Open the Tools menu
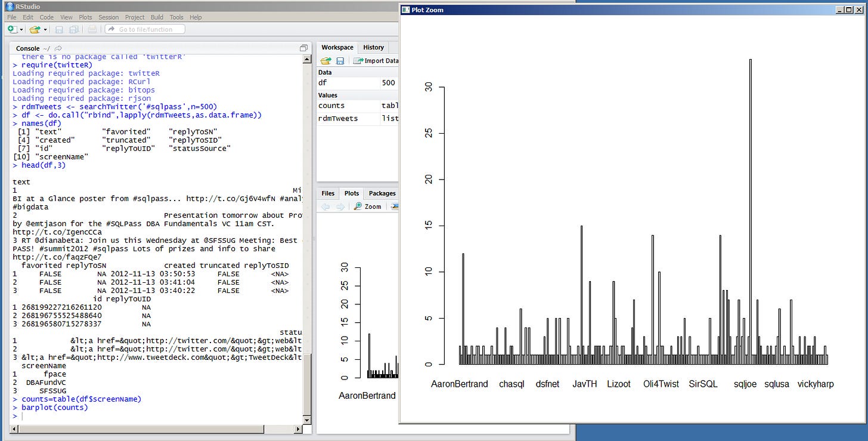868x441 pixels. 176,17
